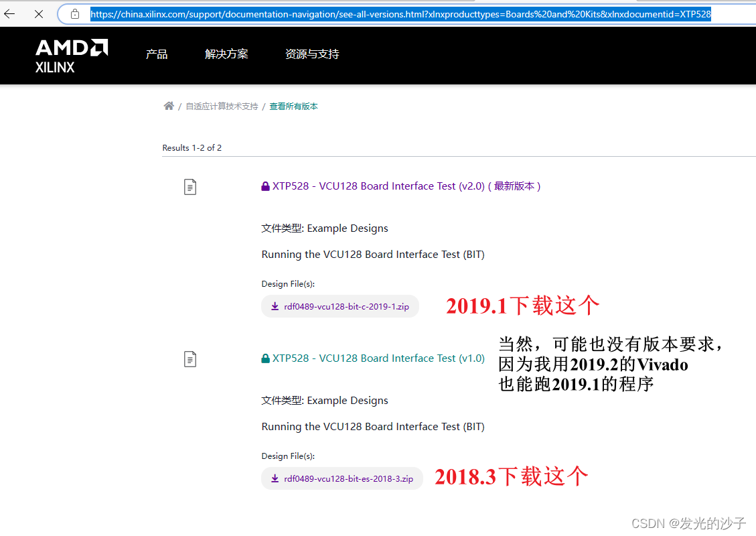Image resolution: width=756 pixels, height=536 pixels.
Task: Open the 产品 menu
Action: 157,54
